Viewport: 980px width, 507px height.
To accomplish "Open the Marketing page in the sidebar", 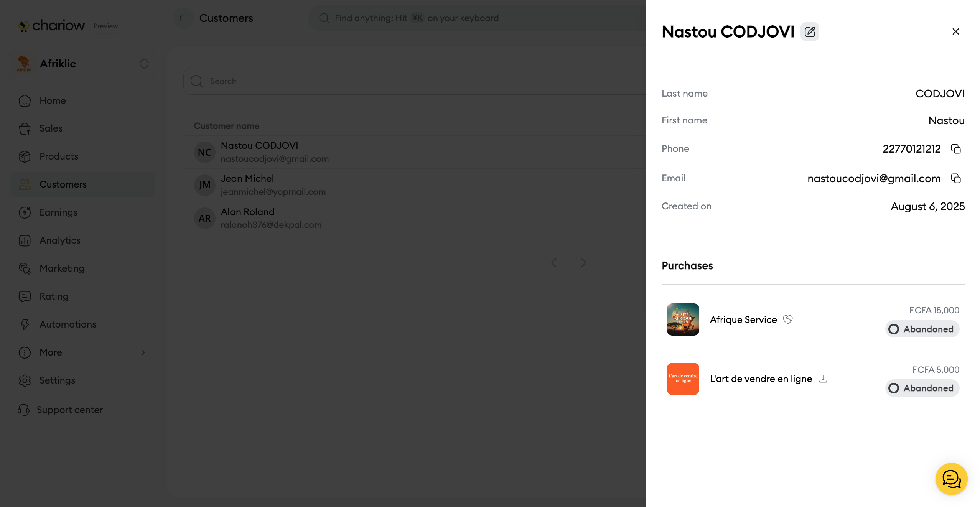I will coord(62,268).
